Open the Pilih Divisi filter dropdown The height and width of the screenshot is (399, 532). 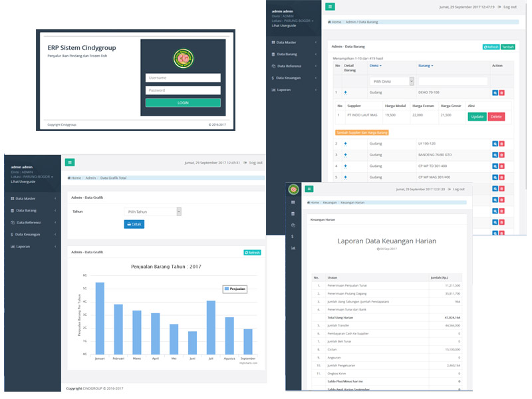[x=392, y=81]
